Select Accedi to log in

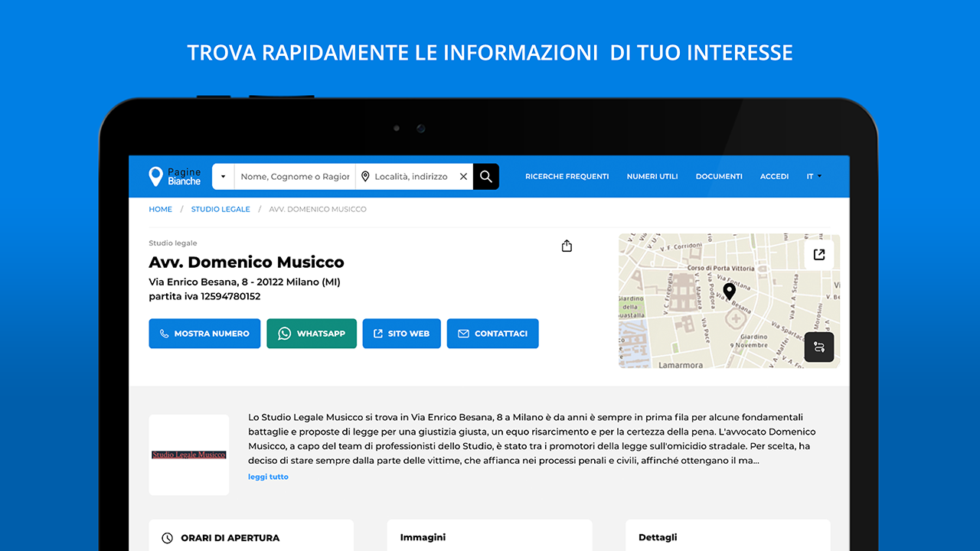(774, 177)
